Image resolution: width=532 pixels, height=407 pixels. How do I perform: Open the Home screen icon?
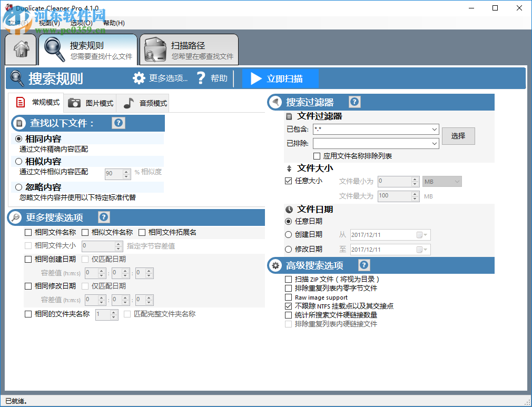click(x=20, y=48)
